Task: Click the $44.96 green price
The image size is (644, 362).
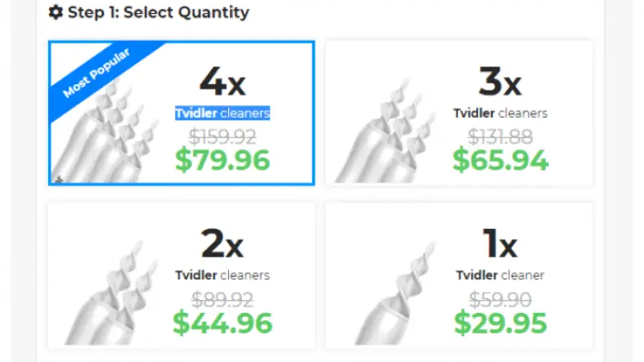Action: pos(222,323)
